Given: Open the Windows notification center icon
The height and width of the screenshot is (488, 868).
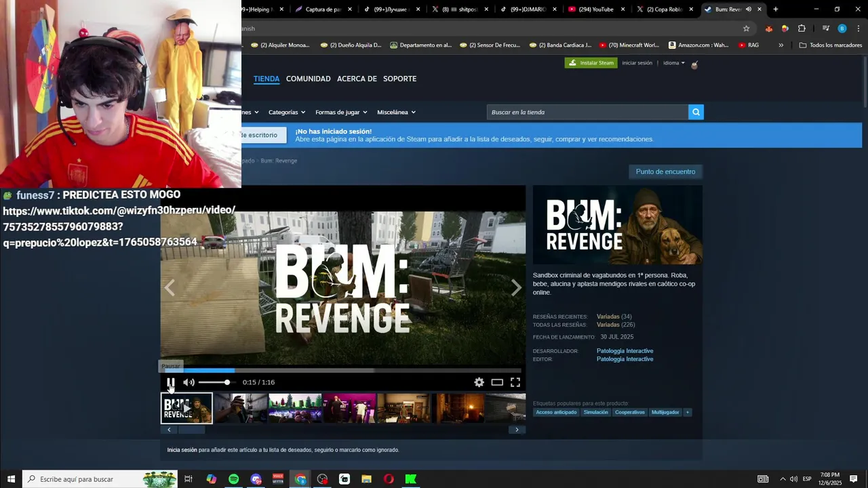Looking at the screenshot, I should [x=853, y=479].
